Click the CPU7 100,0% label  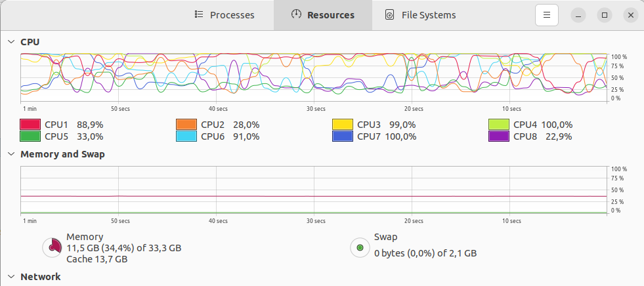(x=387, y=136)
